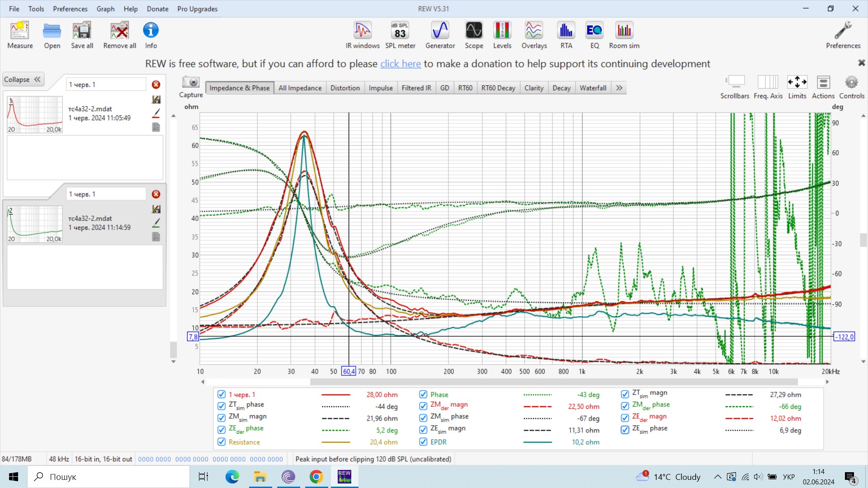Switch to All Impedance tab
Viewport: 868px width, 488px height.
pyautogui.click(x=300, y=88)
